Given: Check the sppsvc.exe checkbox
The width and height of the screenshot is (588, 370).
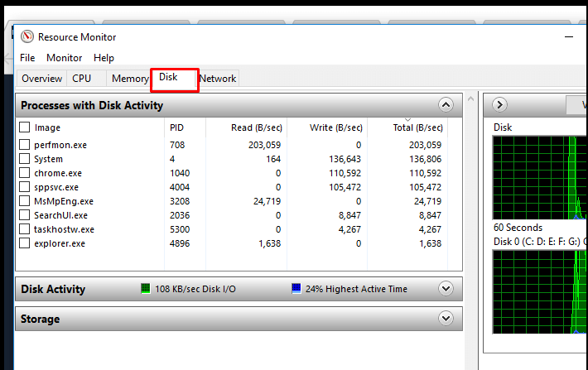Looking at the screenshot, I should tap(24, 187).
